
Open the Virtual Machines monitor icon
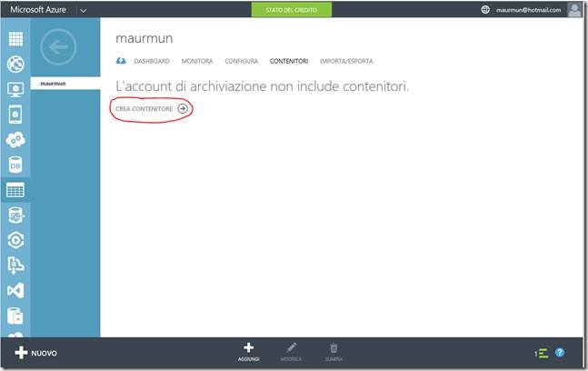point(15,89)
